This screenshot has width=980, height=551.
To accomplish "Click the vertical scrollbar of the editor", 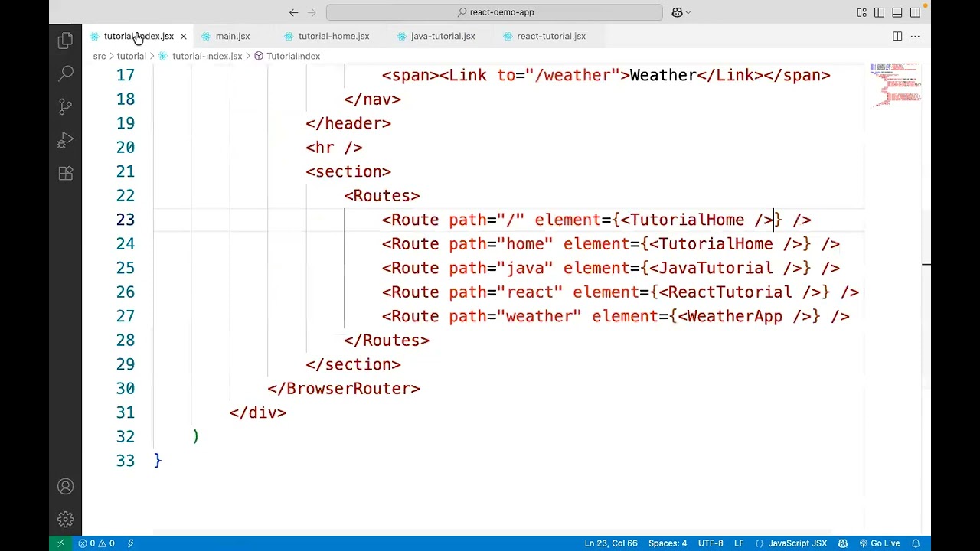I will [x=926, y=298].
